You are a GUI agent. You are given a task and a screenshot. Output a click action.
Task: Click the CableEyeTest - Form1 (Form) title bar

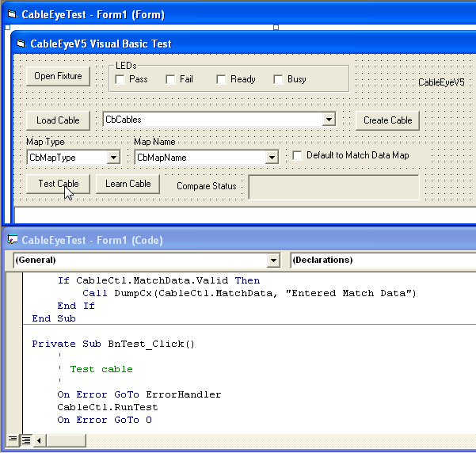point(239,14)
